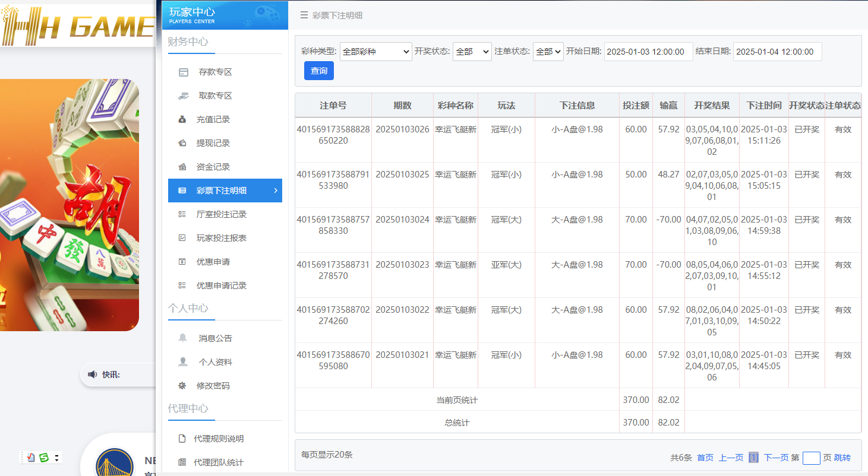
Task: Click the bell icon beside 消息公告
Action: click(183, 338)
